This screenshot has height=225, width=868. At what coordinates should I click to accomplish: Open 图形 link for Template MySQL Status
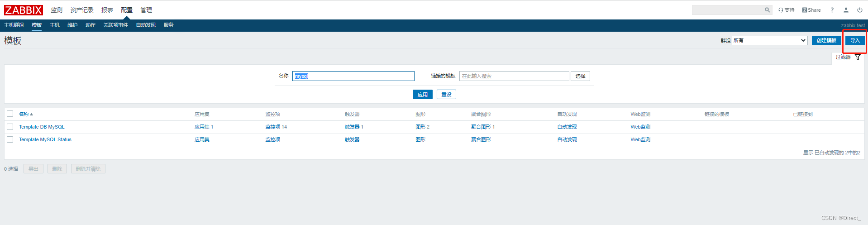[x=420, y=139]
